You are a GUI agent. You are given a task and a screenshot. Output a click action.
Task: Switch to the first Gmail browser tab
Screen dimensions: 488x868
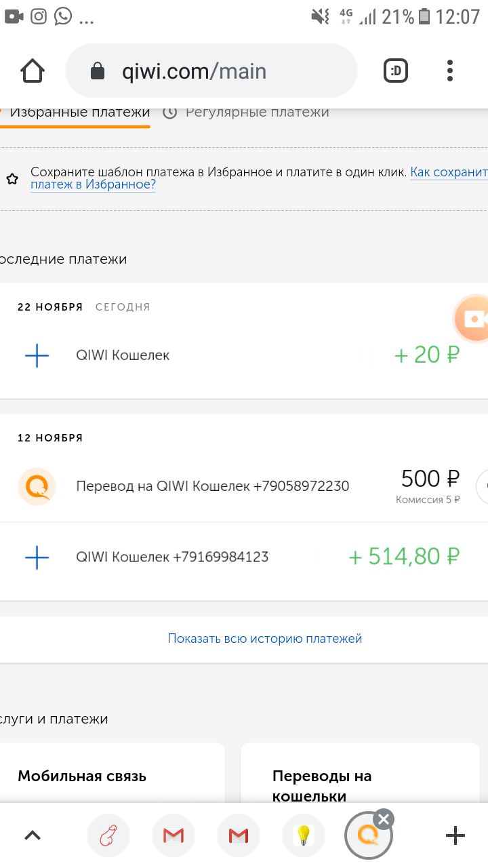pyautogui.click(x=174, y=836)
